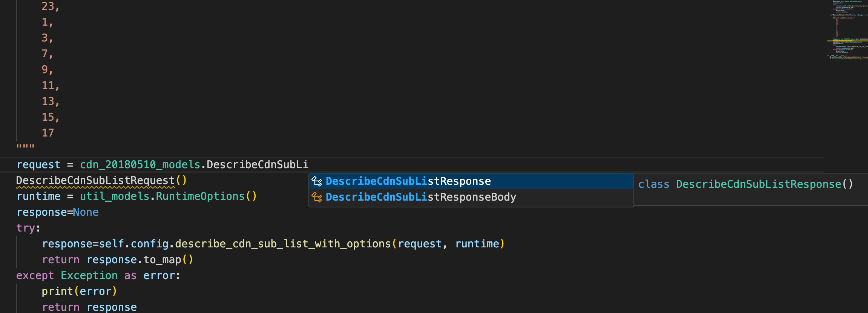
Task: Click the underlined DescribeCdnSubListRequest call
Action: point(95,181)
